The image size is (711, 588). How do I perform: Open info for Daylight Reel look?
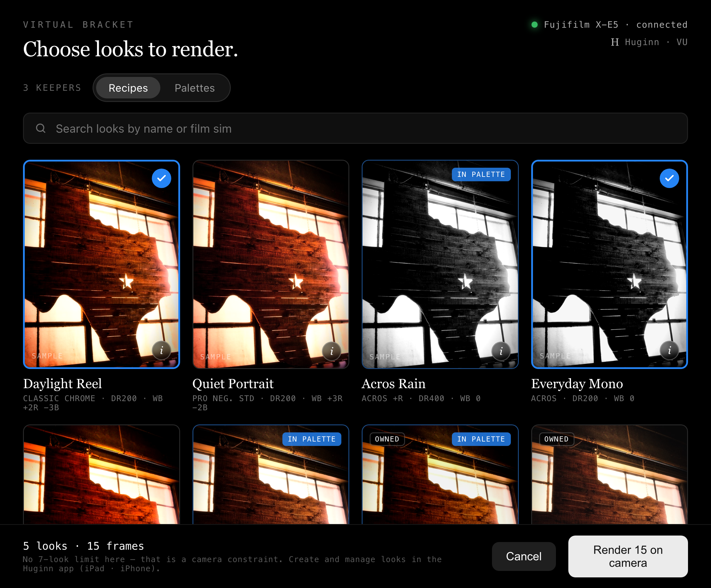162,350
